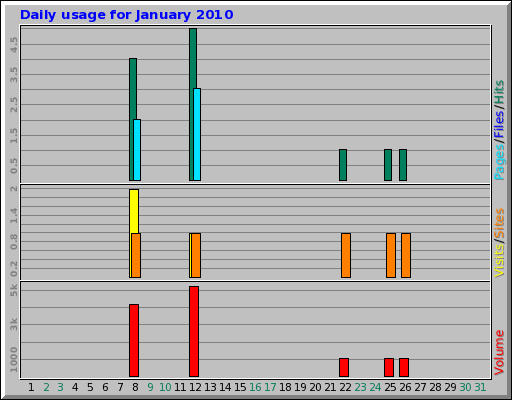Click the 'Pages' legend label
Viewport: 512px width, 400px height.
(x=499, y=163)
